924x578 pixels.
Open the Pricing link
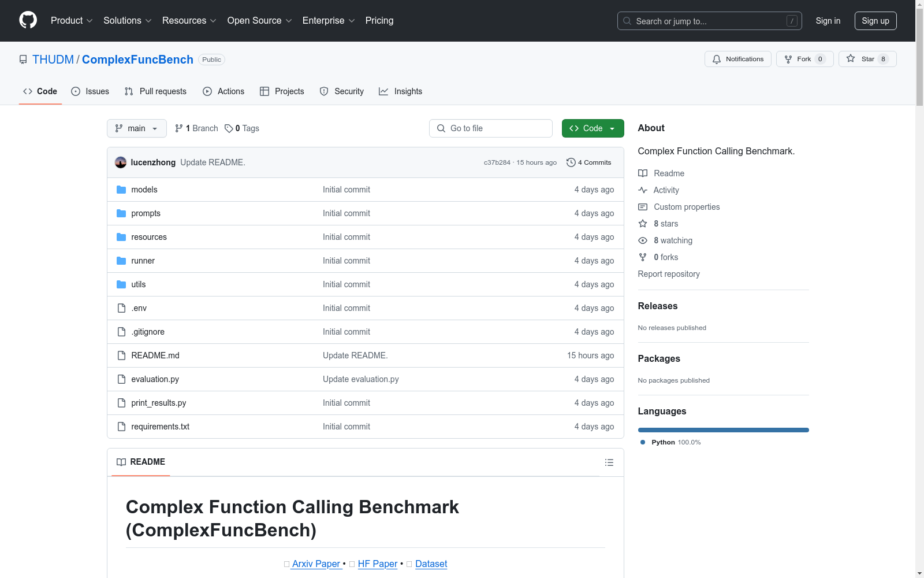click(x=379, y=20)
